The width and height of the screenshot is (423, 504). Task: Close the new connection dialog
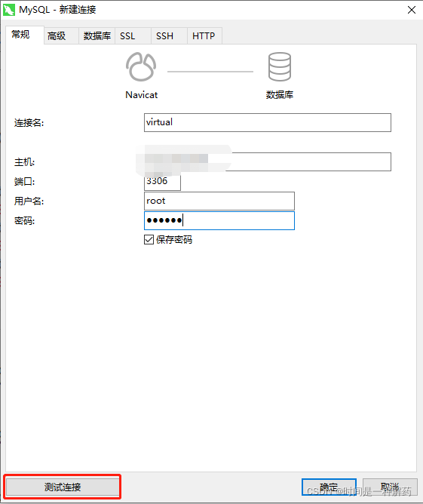pos(412,10)
